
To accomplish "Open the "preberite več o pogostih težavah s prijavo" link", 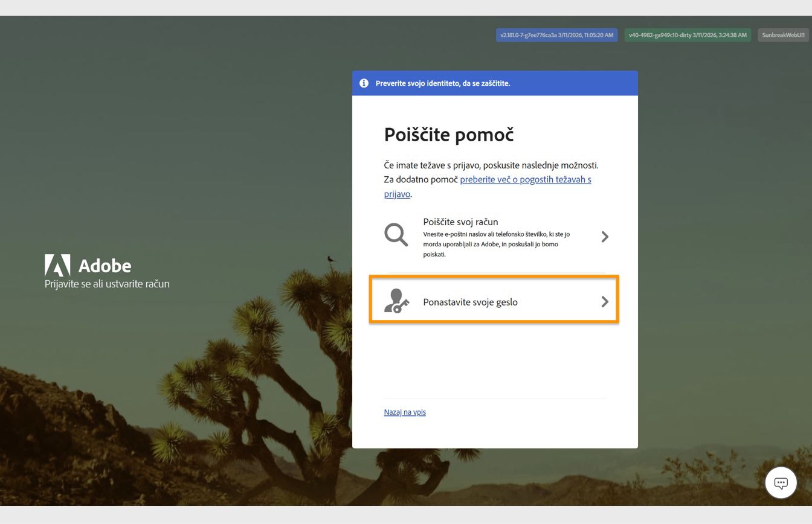I will coord(526,179).
